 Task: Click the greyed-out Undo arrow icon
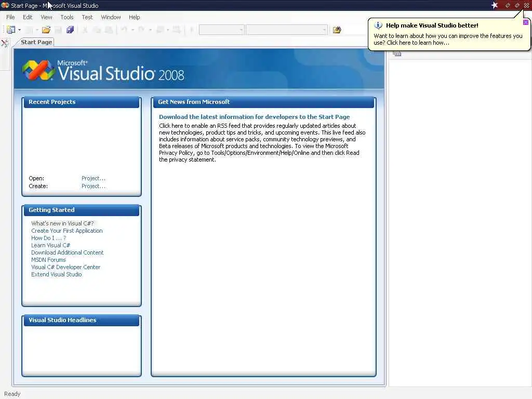(124, 30)
